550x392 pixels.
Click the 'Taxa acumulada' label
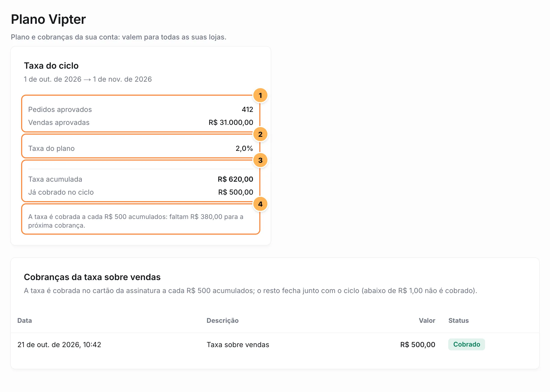55,179
